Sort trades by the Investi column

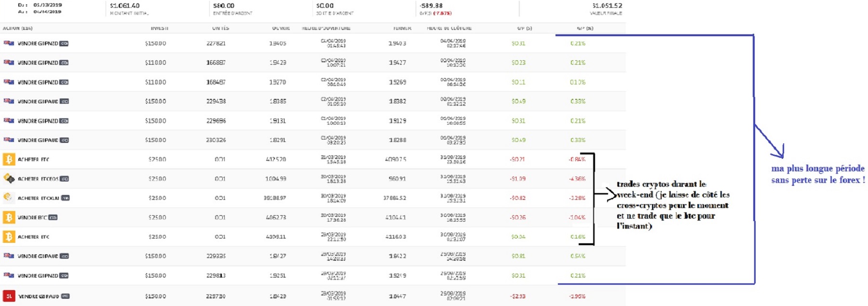pos(160,28)
